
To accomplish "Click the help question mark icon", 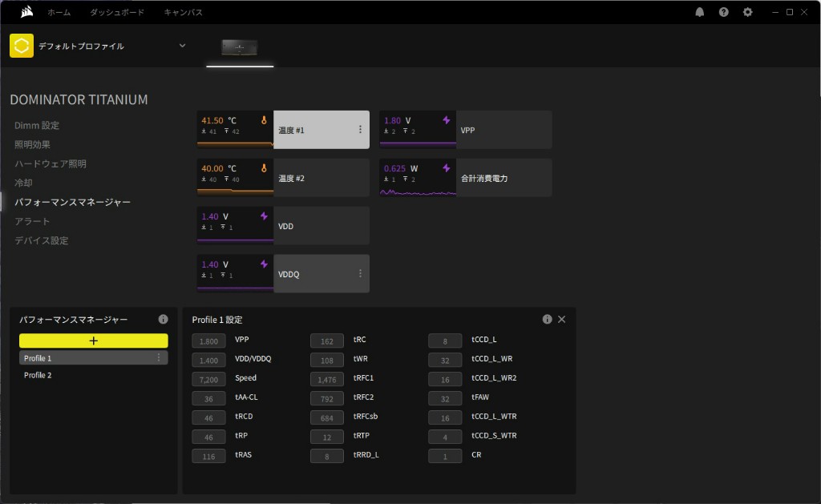I will pos(724,12).
